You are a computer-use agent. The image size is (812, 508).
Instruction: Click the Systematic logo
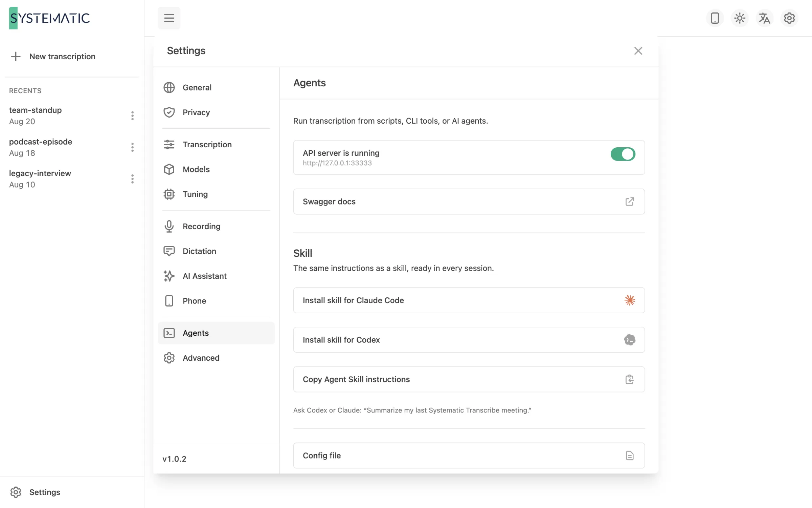point(49,18)
